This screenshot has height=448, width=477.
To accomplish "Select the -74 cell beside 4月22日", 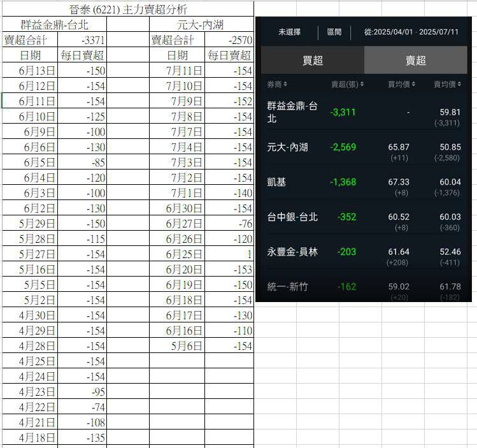I will pos(82,407).
